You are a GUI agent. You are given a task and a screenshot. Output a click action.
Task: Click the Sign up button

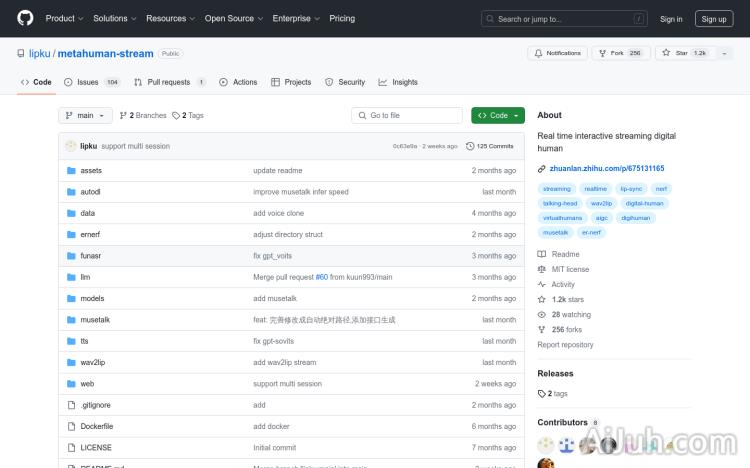click(x=714, y=18)
